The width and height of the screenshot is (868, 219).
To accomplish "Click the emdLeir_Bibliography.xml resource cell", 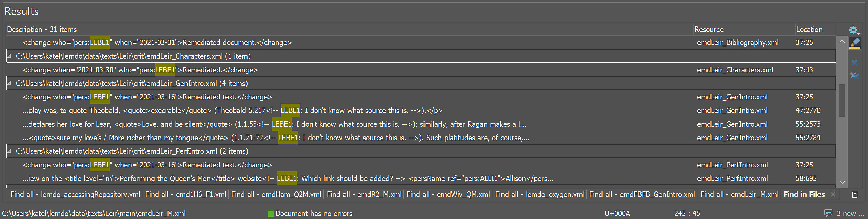I will coord(738,43).
